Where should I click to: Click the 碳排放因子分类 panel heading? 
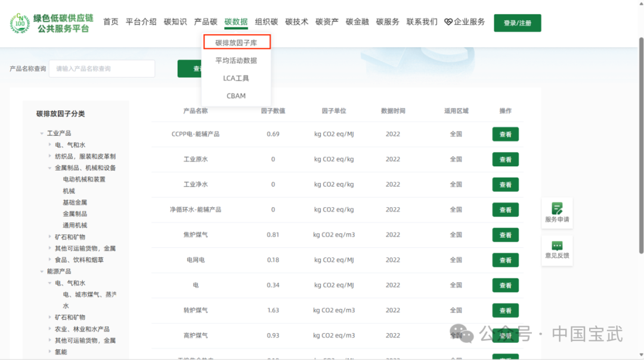tap(60, 114)
